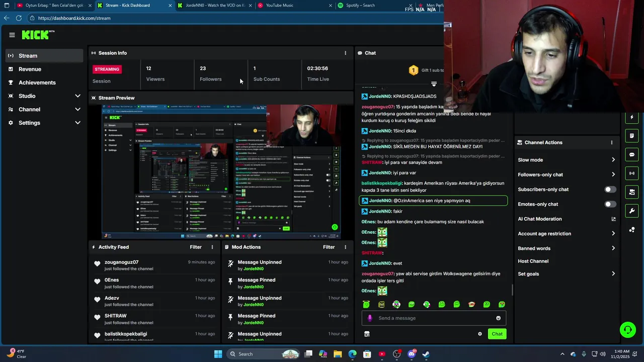This screenshot has height=362, width=644.
Task: Toggle Emotes-only chat switch
Action: pos(610,204)
